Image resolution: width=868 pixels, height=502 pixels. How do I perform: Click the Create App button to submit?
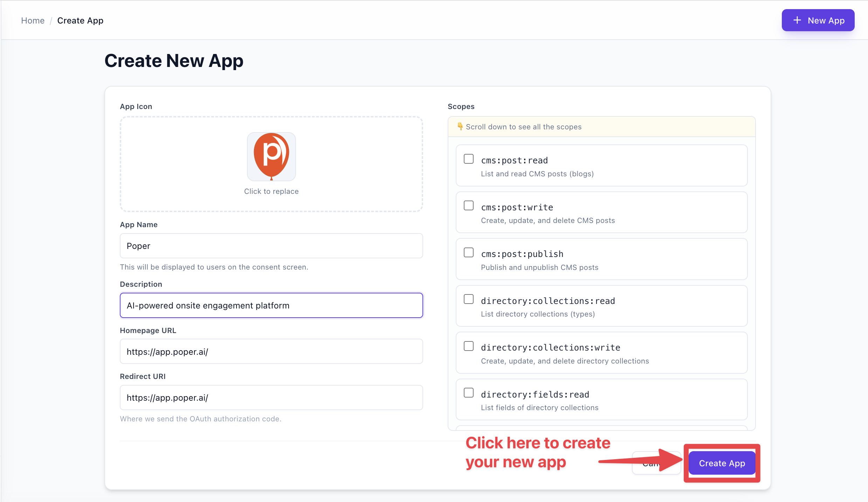pos(722,463)
